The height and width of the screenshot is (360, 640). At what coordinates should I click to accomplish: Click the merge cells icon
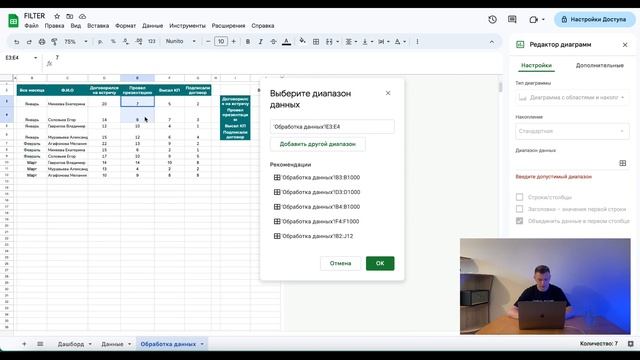click(x=329, y=42)
